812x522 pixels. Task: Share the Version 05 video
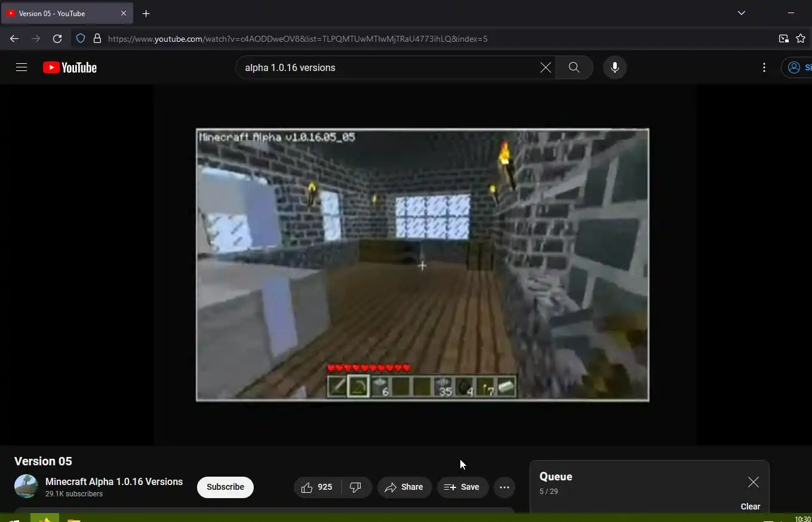tap(404, 487)
